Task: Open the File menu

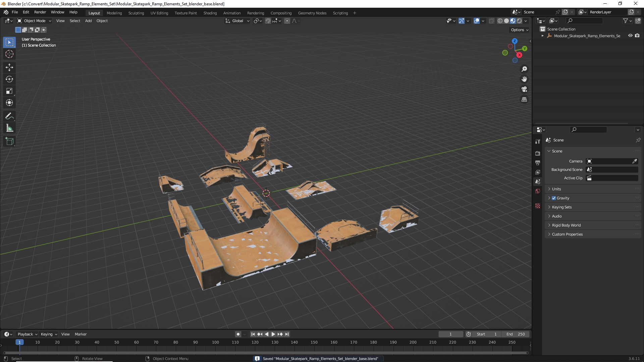Action: 15,12
